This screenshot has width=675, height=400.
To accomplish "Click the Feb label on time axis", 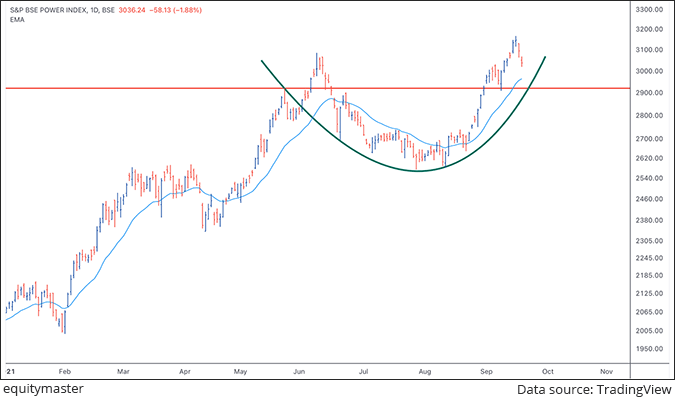I will [x=65, y=372].
